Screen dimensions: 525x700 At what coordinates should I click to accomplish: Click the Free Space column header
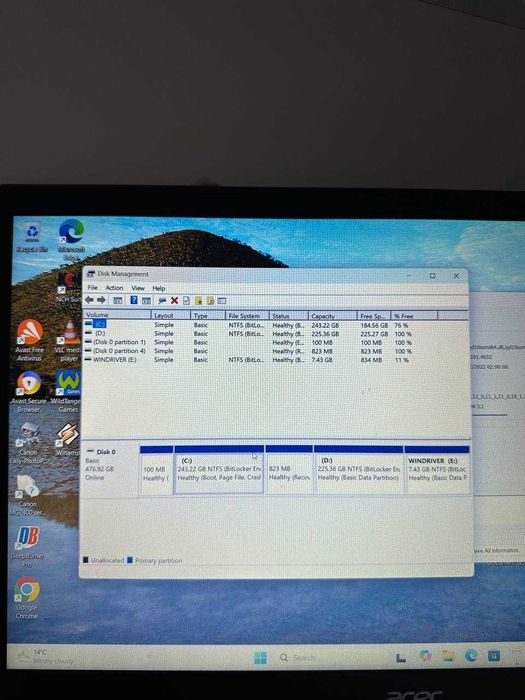click(x=374, y=315)
